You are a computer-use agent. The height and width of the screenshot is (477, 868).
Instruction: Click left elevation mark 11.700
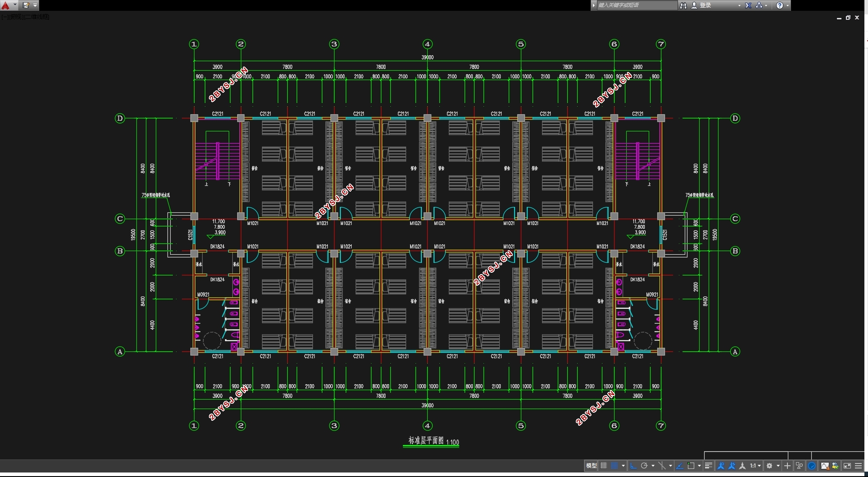[x=218, y=221]
